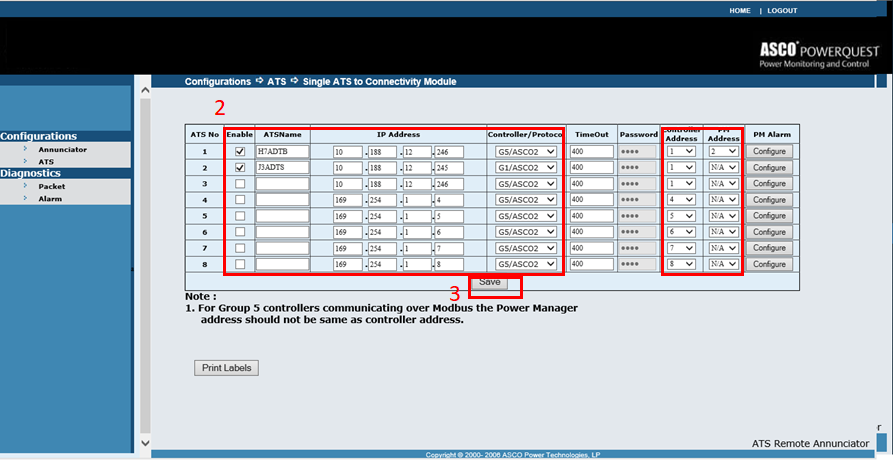The image size is (893, 460).
Task: Click IP third octet field showing 12 in row 1
Action: pos(416,152)
